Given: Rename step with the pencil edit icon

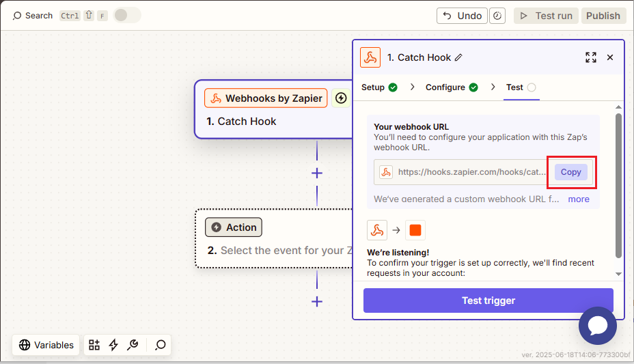Looking at the screenshot, I should point(458,57).
